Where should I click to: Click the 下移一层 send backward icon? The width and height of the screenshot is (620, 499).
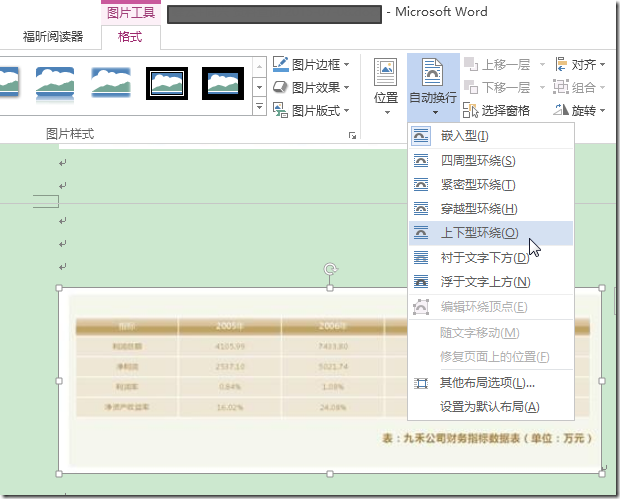(x=471, y=87)
